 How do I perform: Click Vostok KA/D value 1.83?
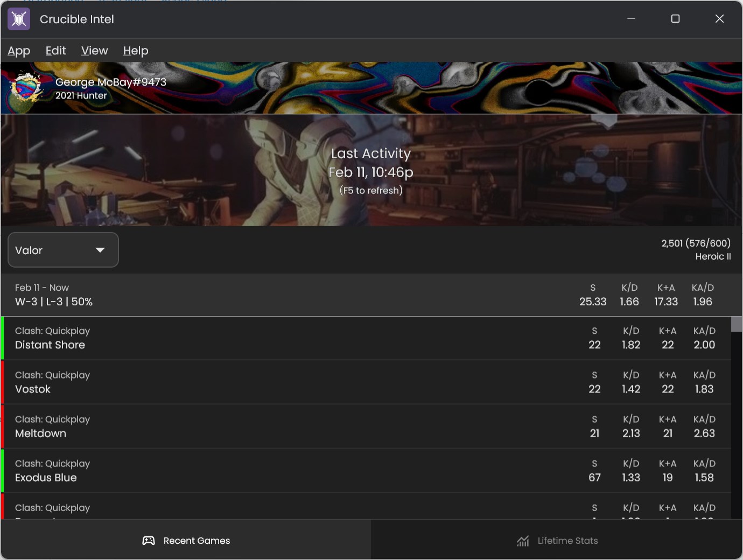tap(704, 389)
